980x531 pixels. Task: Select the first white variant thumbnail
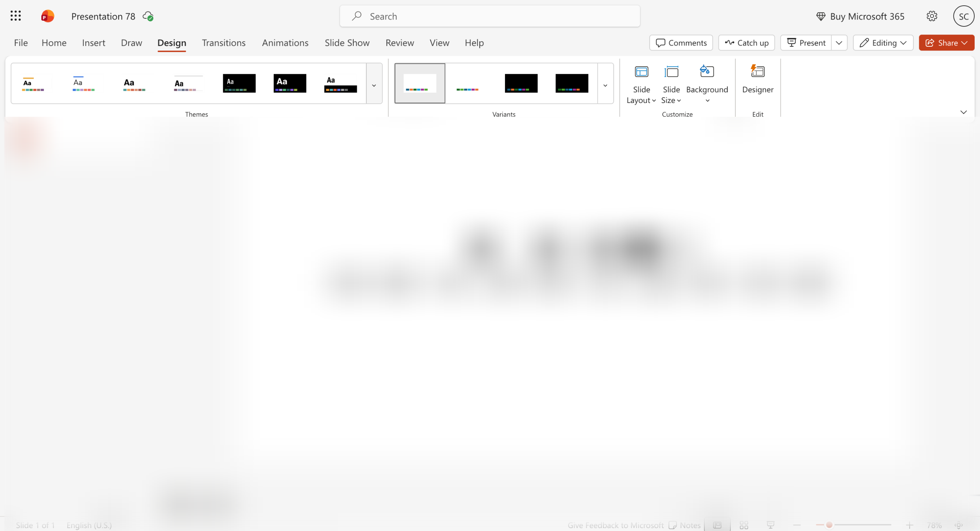point(420,83)
